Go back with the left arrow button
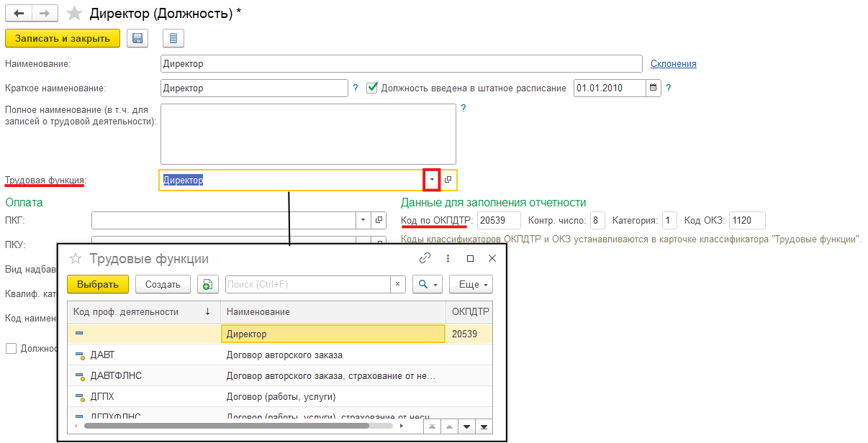Screen dimensions: 868x443 (19, 13)
